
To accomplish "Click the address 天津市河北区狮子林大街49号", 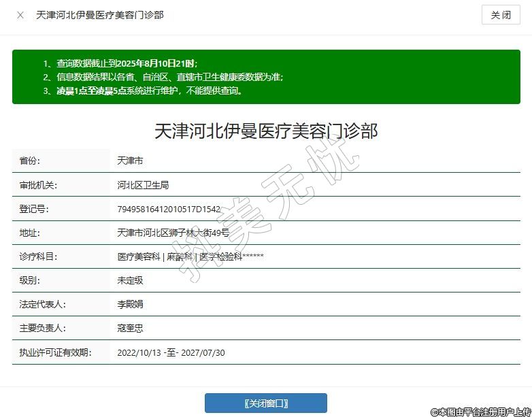I will tap(173, 233).
